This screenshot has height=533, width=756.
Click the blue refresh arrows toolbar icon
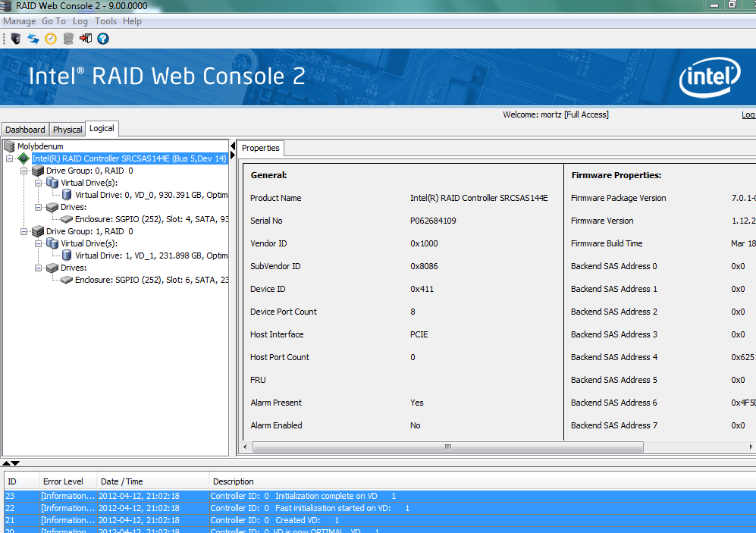click(33, 39)
